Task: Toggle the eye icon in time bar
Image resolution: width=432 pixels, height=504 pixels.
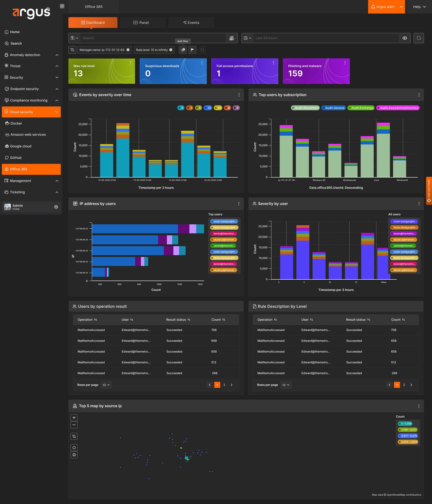Action: pyautogui.click(x=404, y=38)
